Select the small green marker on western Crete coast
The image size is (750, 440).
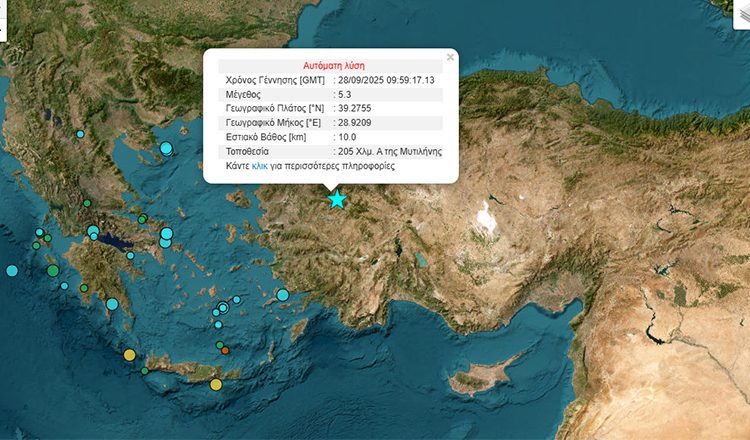click(x=145, y=371)
